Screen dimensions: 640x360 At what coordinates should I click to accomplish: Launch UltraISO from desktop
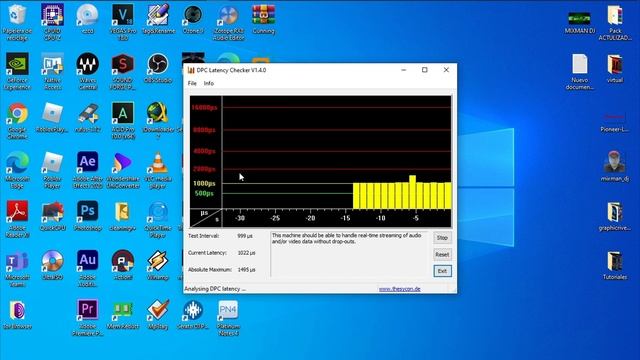click(52, 266)
